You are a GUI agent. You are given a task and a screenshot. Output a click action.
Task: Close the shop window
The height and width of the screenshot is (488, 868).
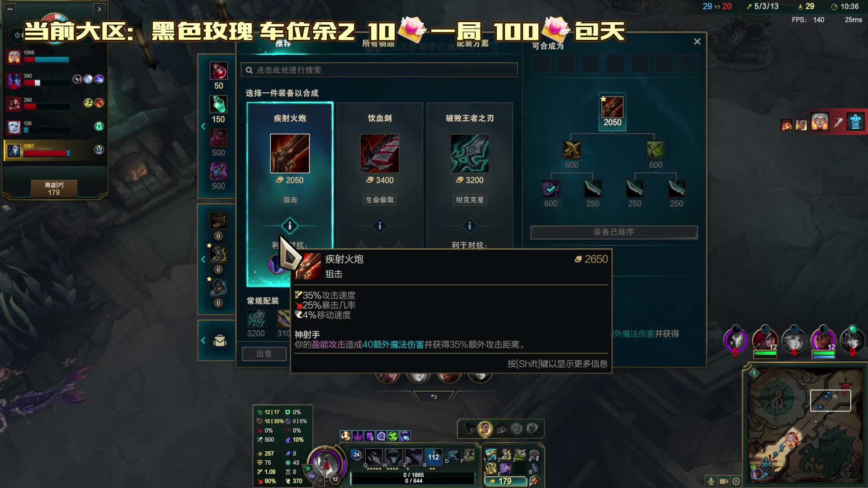coord(697,42)
